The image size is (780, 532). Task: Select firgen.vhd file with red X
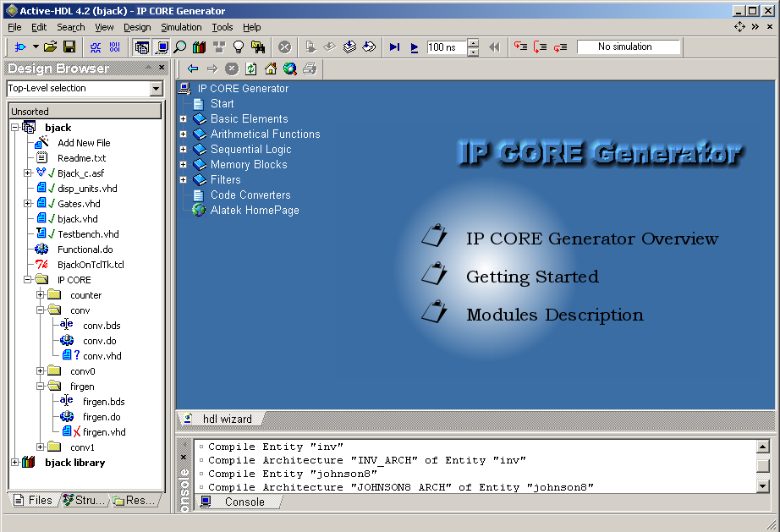click(104, 432)
